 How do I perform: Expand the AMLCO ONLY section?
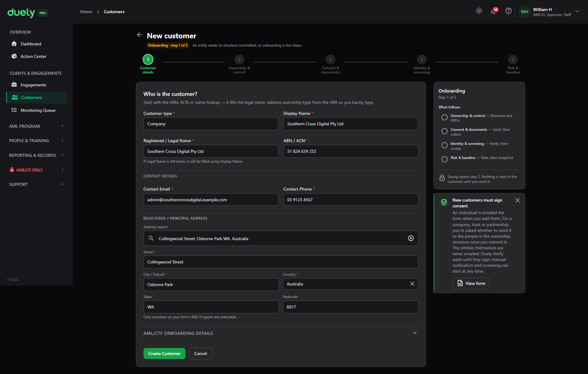click(36, 170)
